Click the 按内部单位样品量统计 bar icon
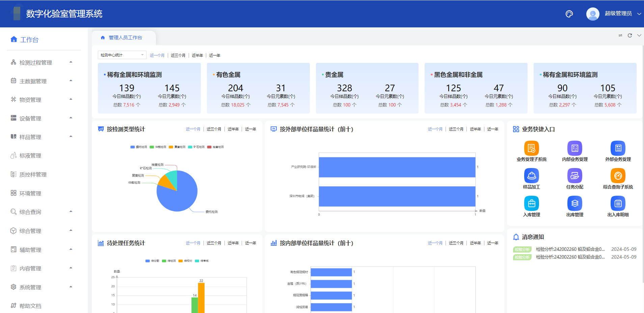The width and height of the screenshot is (644, 313). coord(274,243)
